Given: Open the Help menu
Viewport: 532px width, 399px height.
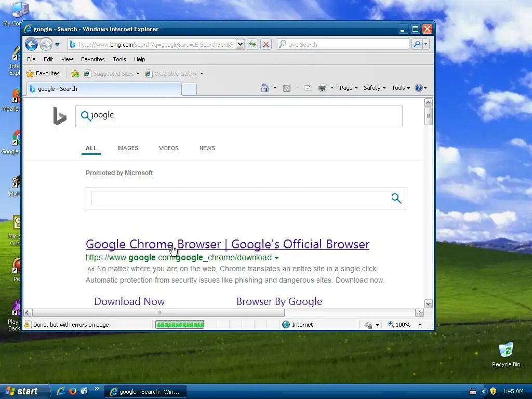Looking at the screenshot, I should (x=139, y=59).
